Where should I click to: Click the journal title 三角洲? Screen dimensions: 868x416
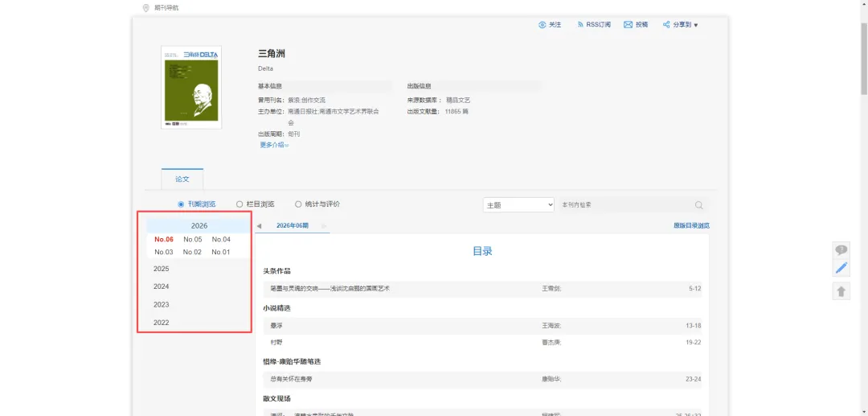pos(272,54)
